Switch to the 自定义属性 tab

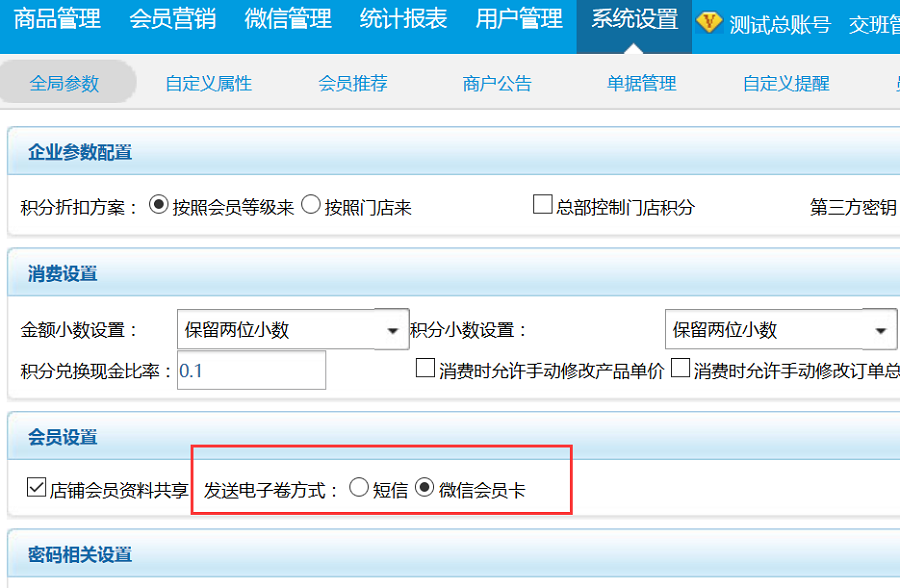point(209,84)
